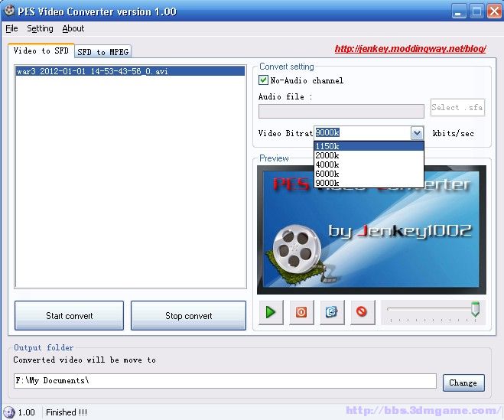Click the blue open-file preview icon
The height and width of the screenshot is (420, 504).
(x=332, y=312)
